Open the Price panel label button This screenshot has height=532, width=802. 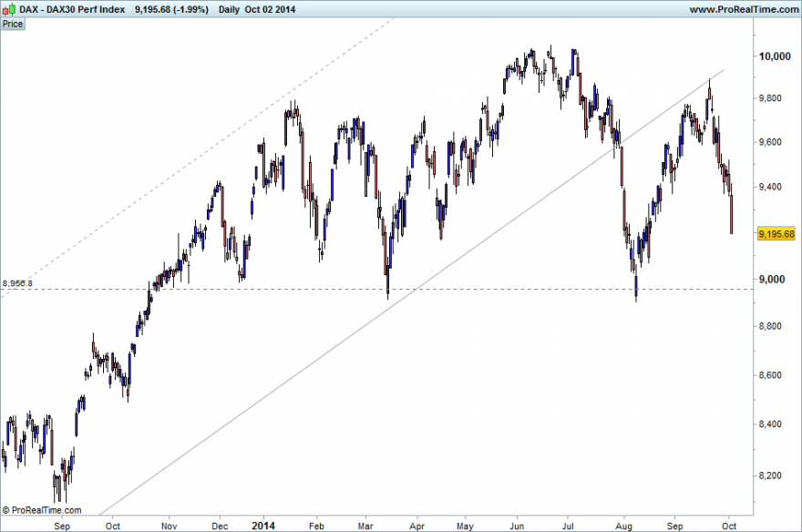pos(12,24)
